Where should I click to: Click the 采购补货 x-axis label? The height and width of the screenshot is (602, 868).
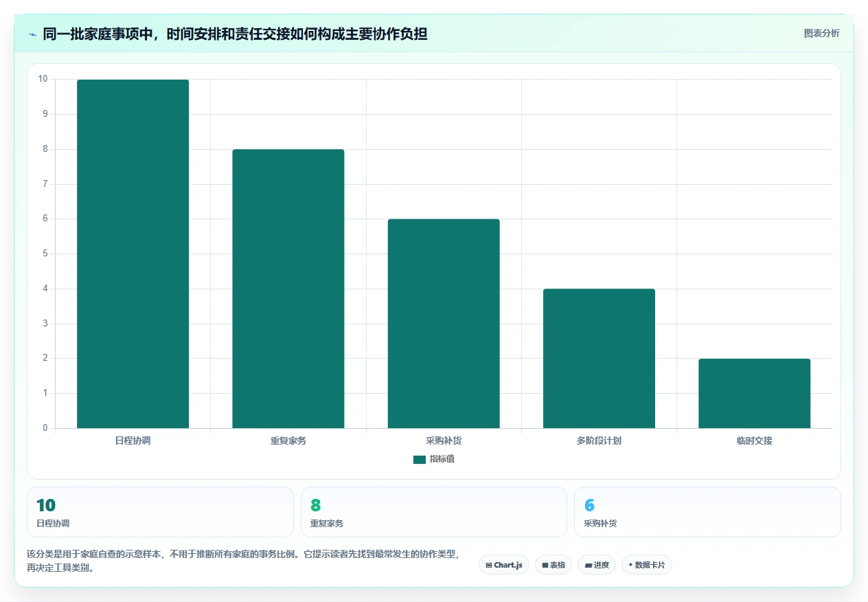pyautogui.click(x=444, y=441)
